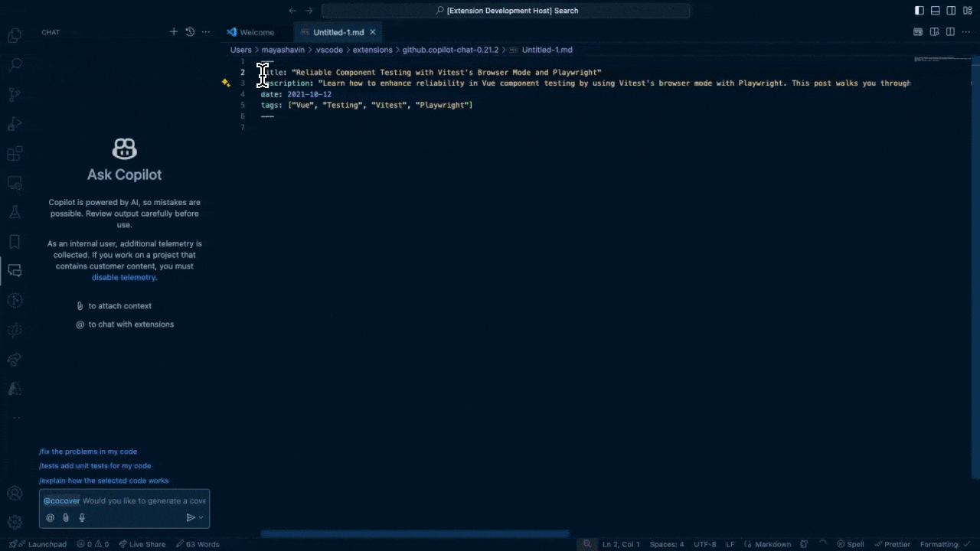Change end of line LF
The width and height of the screenshot is (980, 551).
pyautogui.click(x=730, y=544)
